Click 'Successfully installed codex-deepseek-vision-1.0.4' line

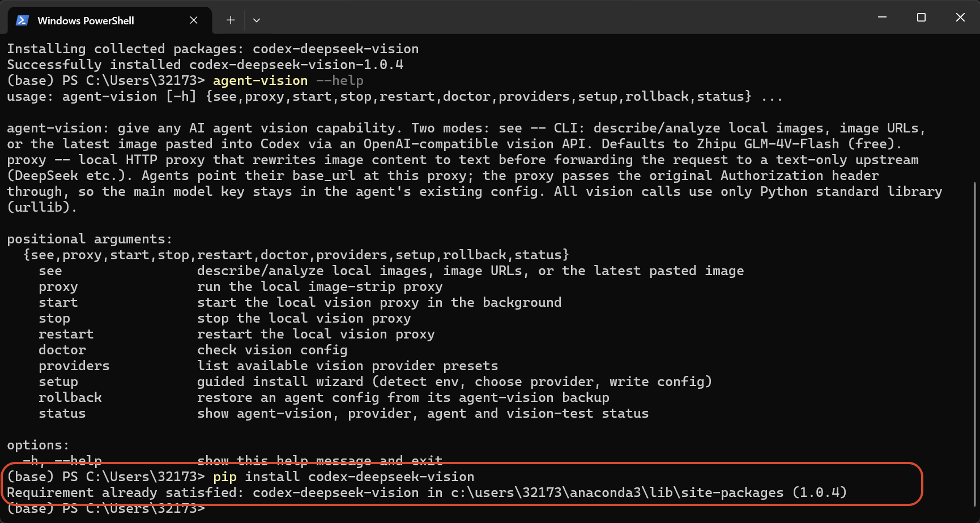click(205, 65)
